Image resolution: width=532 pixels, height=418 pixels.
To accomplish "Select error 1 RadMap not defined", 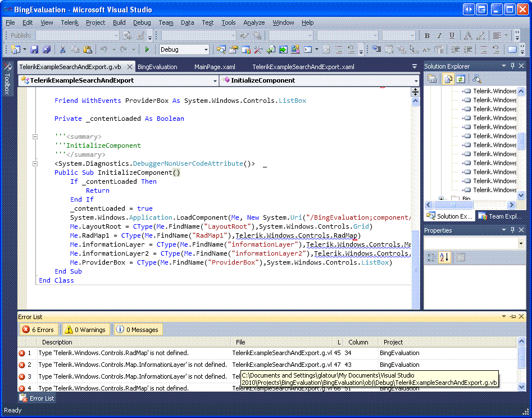I will pos(115,353).
